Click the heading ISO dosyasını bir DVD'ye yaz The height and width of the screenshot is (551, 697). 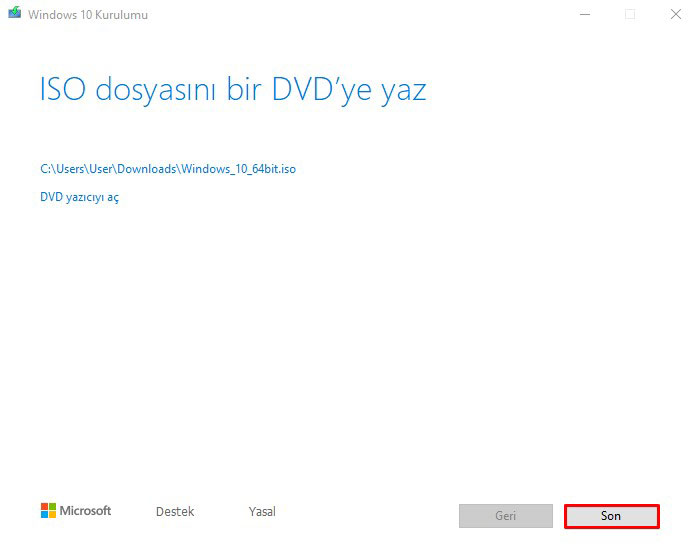point(233,90)
